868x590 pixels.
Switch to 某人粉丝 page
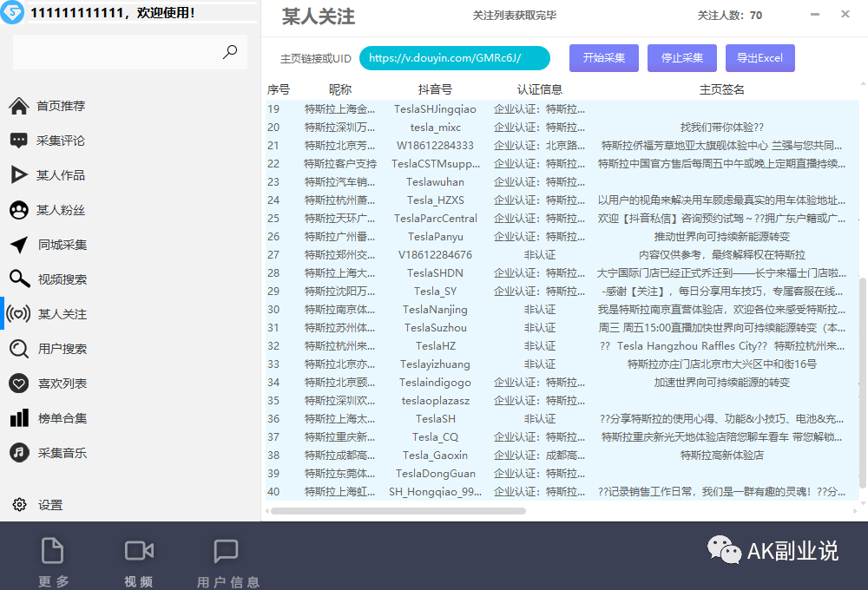61,210
